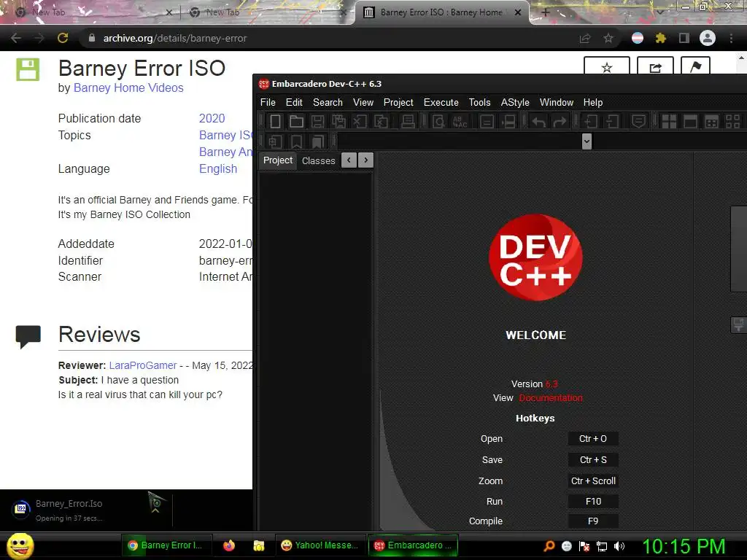Click the 10:15 PM taskbar clock

684,546
